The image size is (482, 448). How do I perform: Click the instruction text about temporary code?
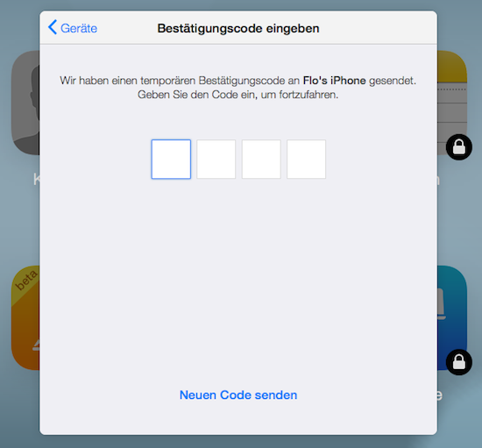238,88
